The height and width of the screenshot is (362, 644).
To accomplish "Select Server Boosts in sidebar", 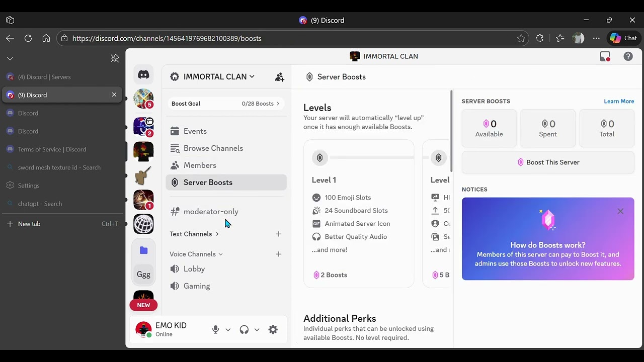I will pyautogui.click(x=226, y=183).
